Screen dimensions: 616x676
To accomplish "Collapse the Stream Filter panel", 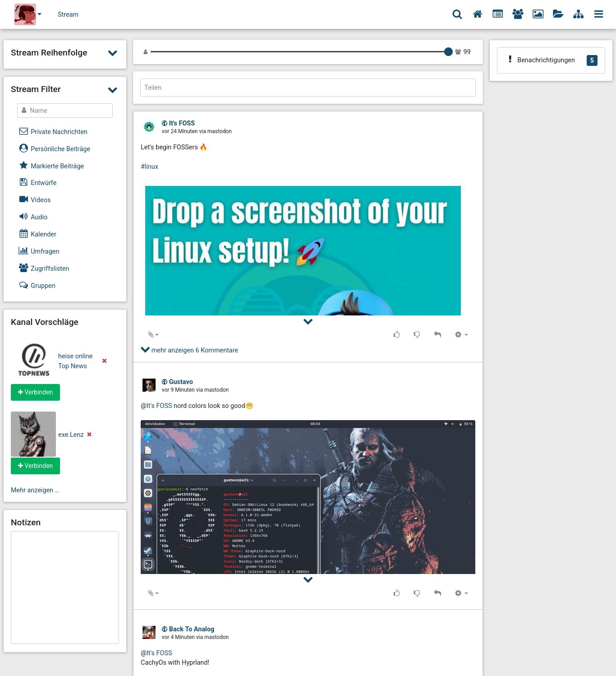I will (112, 90).
